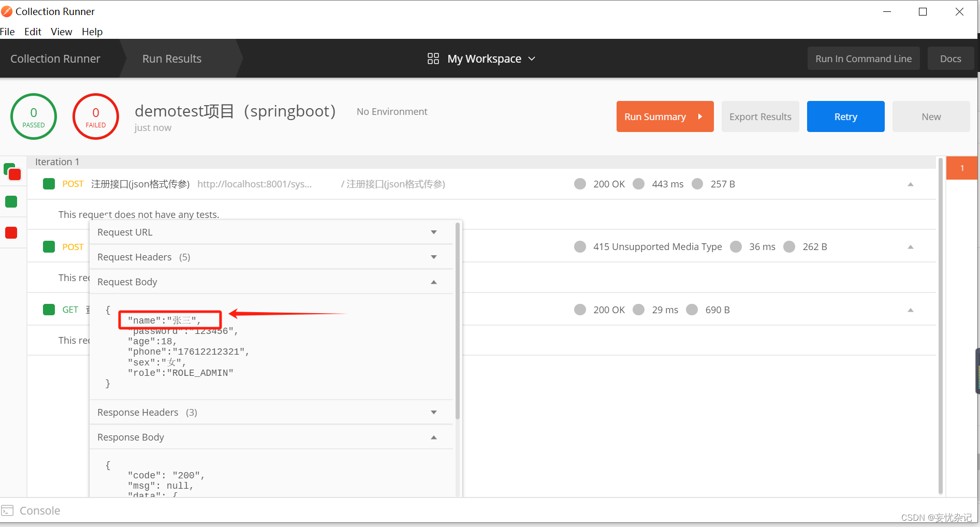Screen dimensions: 980x527
Task: Open Docs button
Action: click(x=950, y=58)
